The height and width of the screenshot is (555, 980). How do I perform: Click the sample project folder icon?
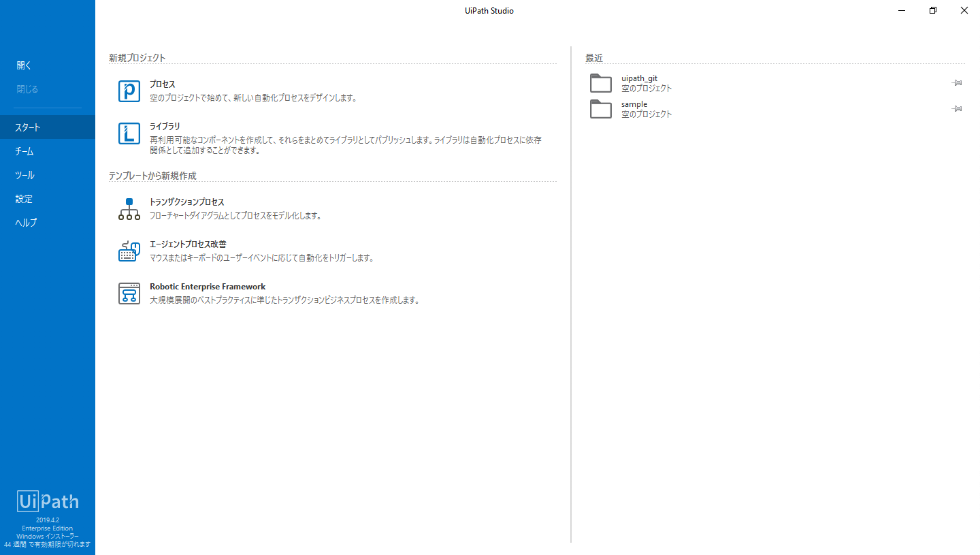601,109
